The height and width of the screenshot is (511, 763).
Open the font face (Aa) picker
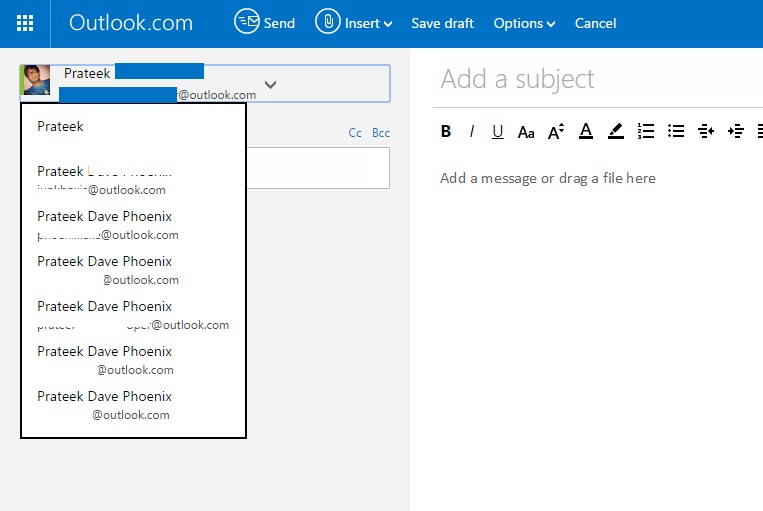tap(526, 132)
